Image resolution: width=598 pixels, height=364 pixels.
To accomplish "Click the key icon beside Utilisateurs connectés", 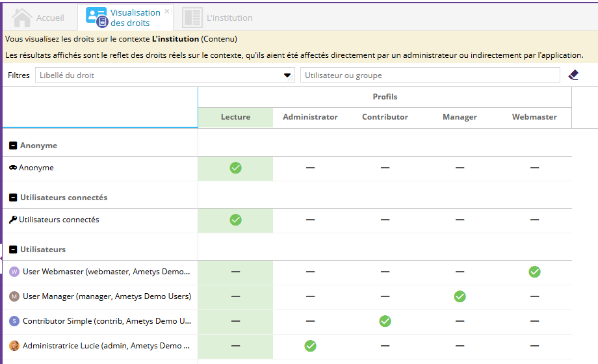I will click(13, 220).
